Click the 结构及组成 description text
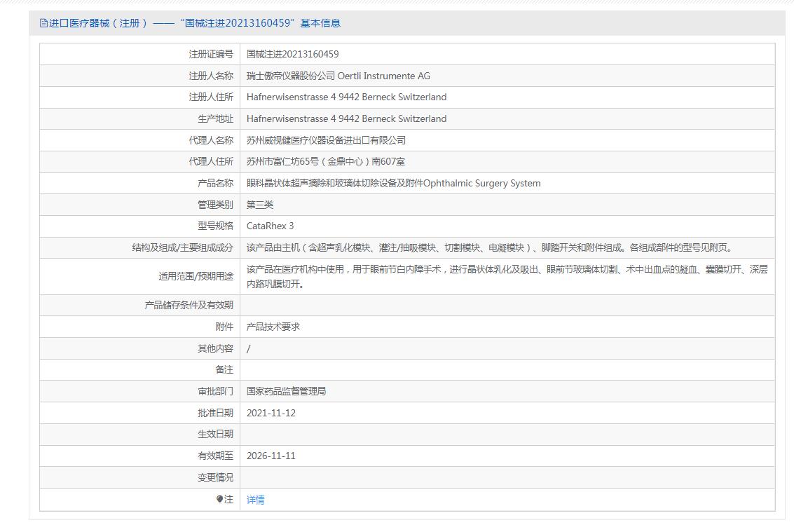Viewport: 794px width, 532px height. click(488, 247)
